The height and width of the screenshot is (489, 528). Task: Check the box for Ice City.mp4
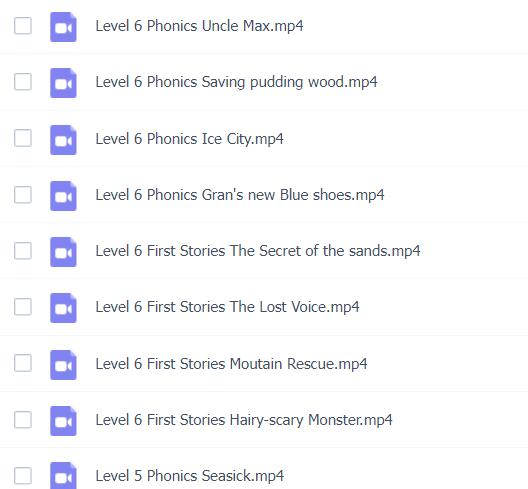[x=23, y=138]
